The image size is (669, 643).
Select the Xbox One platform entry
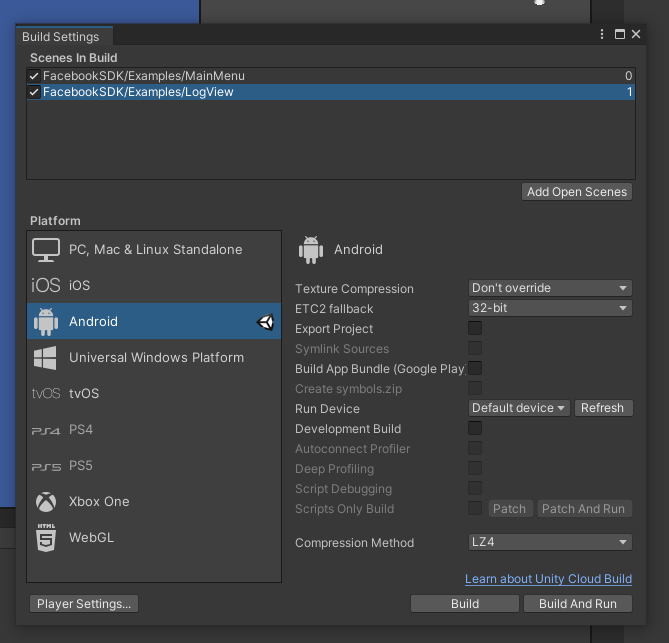click(154, 501)
